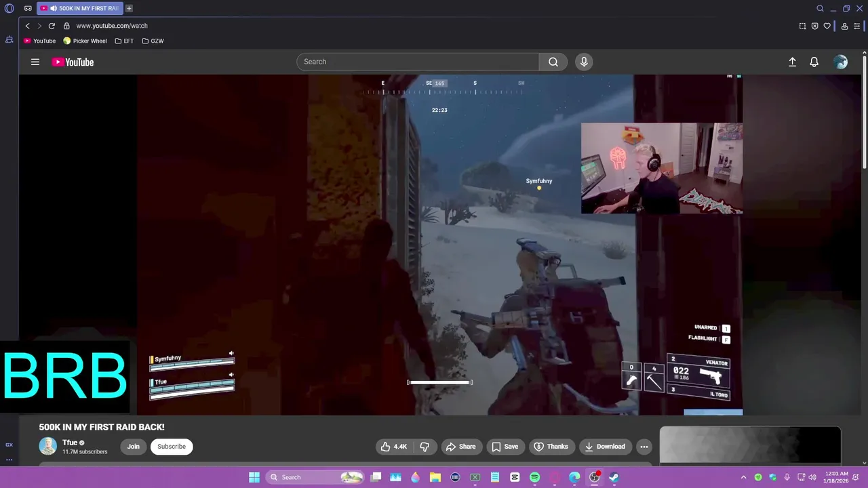868x488 pixels.
Task: Open OBS Studio from the taskbar
Action: click(x=594, y=477)
